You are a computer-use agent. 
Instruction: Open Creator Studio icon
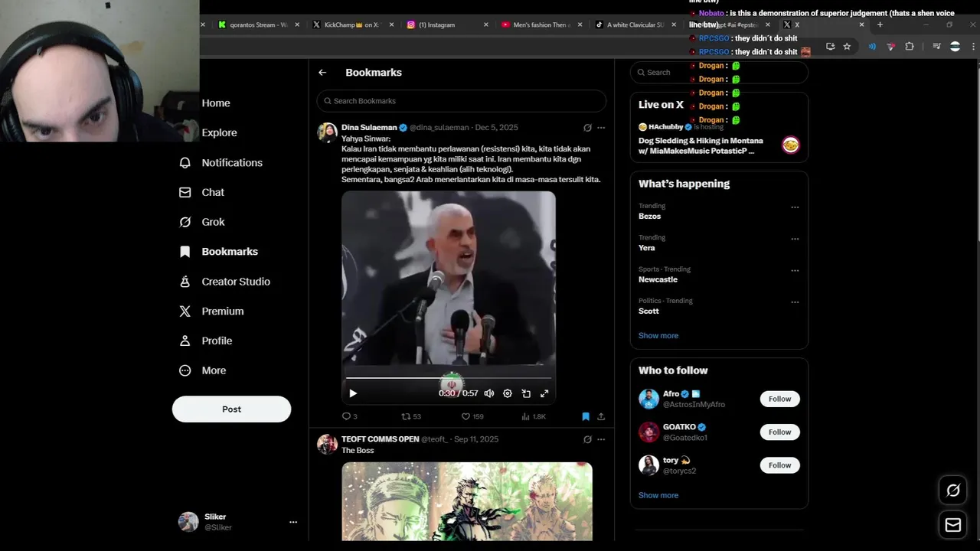point(185,282)
